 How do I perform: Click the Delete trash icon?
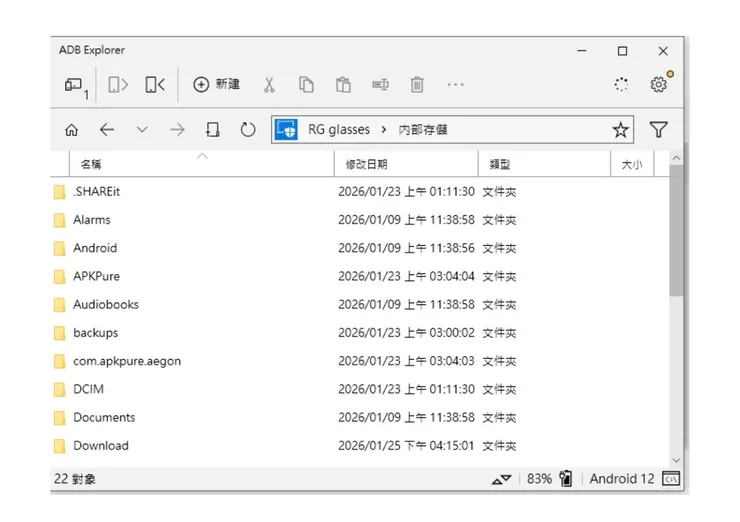pos(417,85)
